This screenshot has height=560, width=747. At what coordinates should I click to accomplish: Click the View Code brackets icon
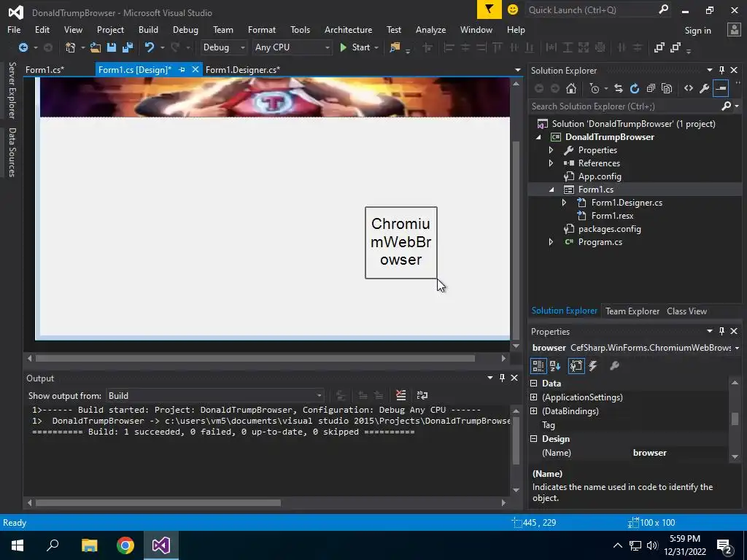coord(689,88)
